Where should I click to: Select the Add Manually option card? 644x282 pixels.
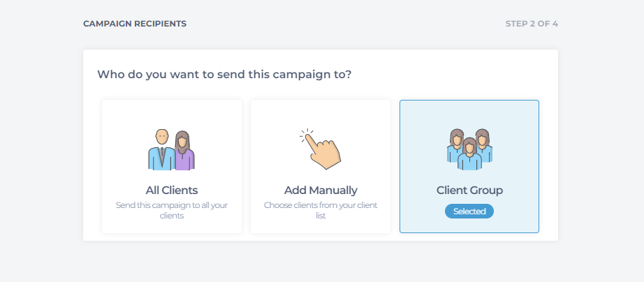click(321, 166)
